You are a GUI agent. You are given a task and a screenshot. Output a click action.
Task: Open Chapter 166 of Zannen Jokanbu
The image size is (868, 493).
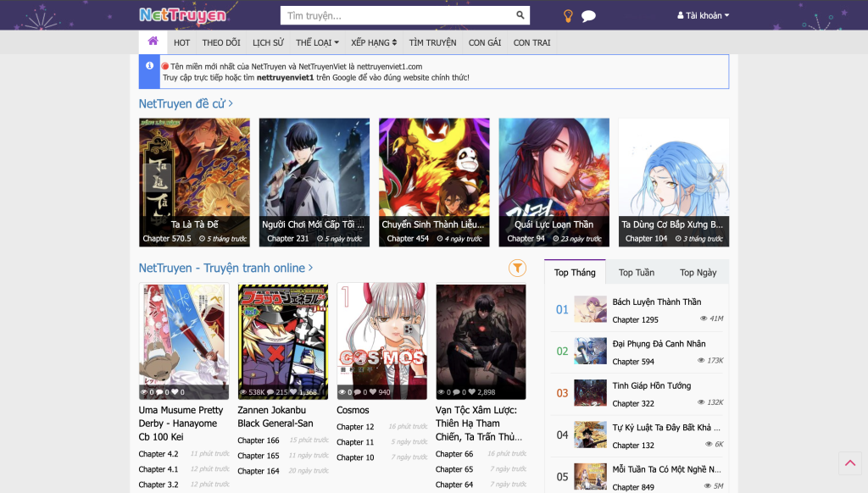pyautogui.click(x=259, y=440)
